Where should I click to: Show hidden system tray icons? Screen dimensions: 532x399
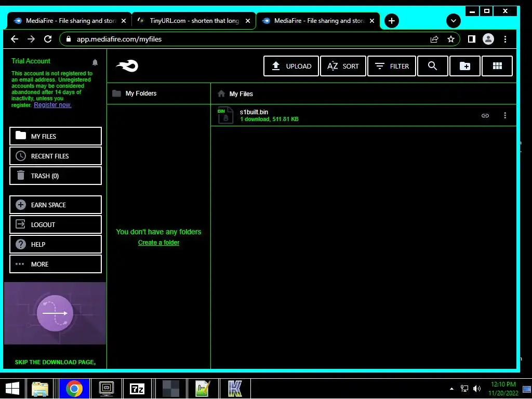(451, 389)
